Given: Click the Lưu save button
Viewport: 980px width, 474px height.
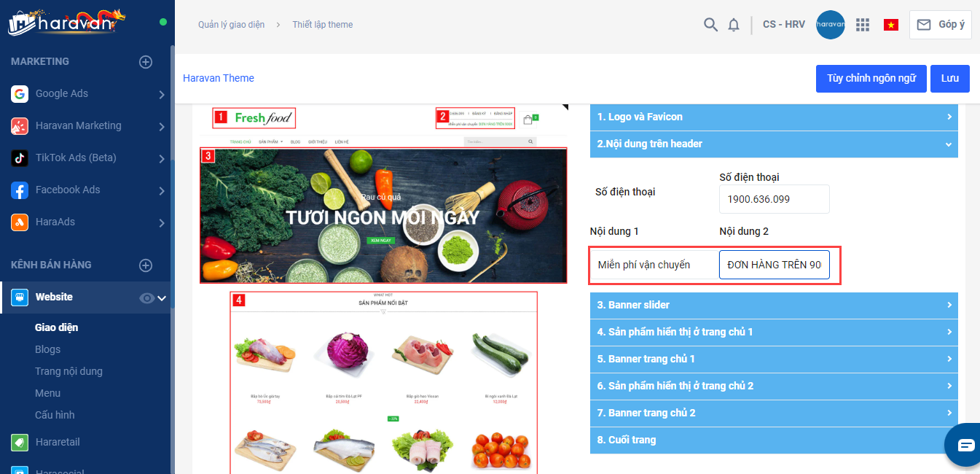Looking at the screenshot, I should click(950, 78).
